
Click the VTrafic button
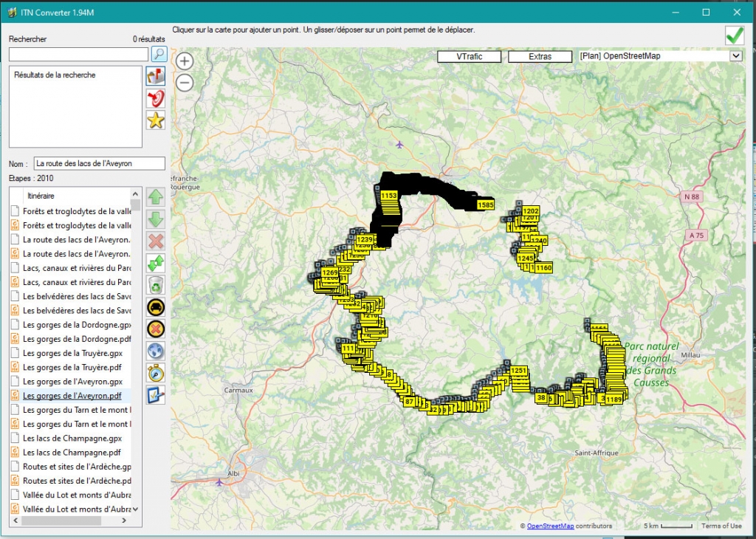[x=469, y=56]
